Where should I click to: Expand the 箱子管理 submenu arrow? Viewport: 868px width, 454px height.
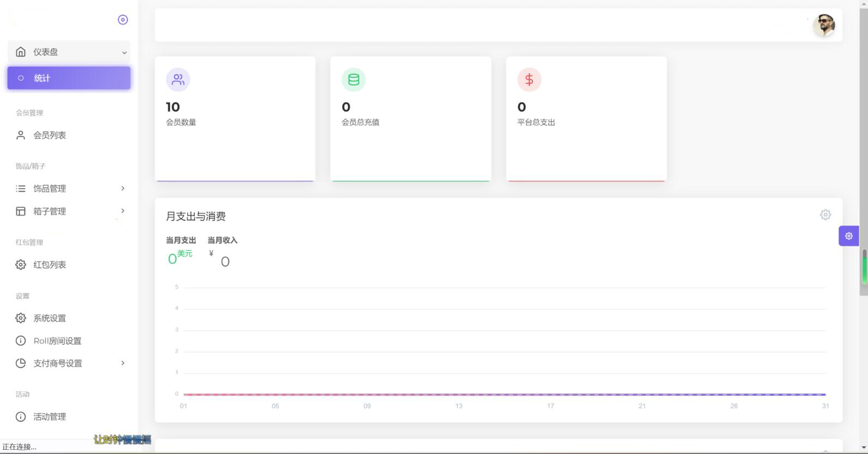[123, 211]
